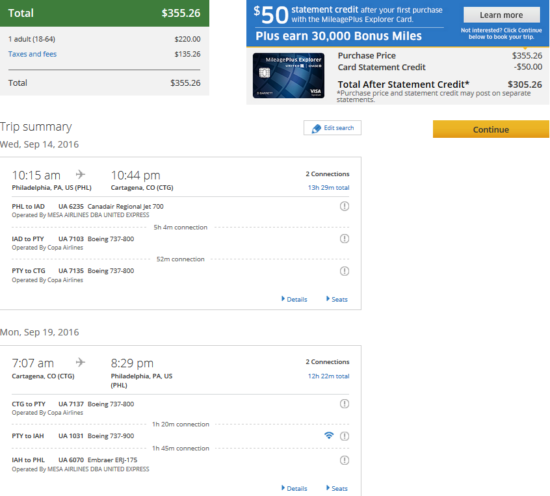This screenshot has width=550, height=496.
Task: Open info icon for IAH to PHL flight
Action: point(344,460)
